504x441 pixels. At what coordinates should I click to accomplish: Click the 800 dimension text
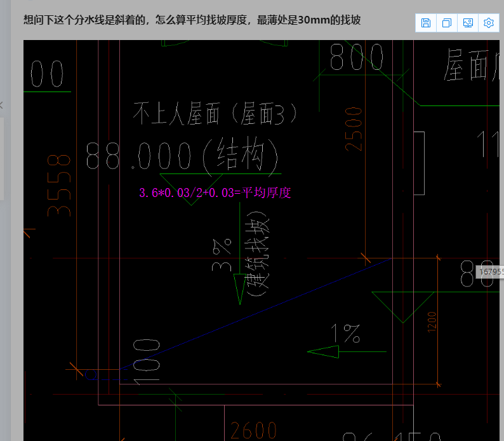click(357, 57)
